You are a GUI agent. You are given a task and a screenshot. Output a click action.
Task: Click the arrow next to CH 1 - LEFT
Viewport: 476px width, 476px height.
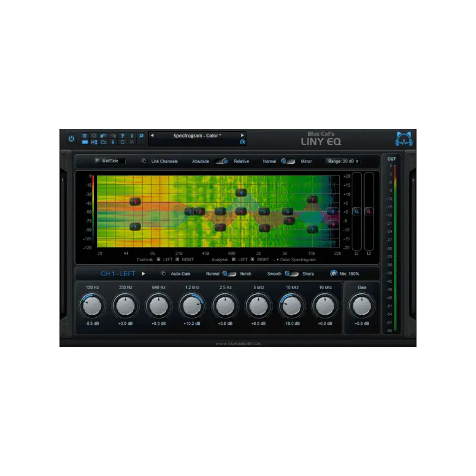point(143,274)
